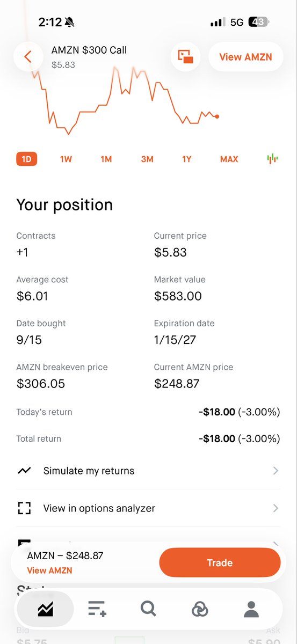Screen dimensions: 297x644
Task: Tap the View AMZN button at the top
Action: click(x=245, y=56)
